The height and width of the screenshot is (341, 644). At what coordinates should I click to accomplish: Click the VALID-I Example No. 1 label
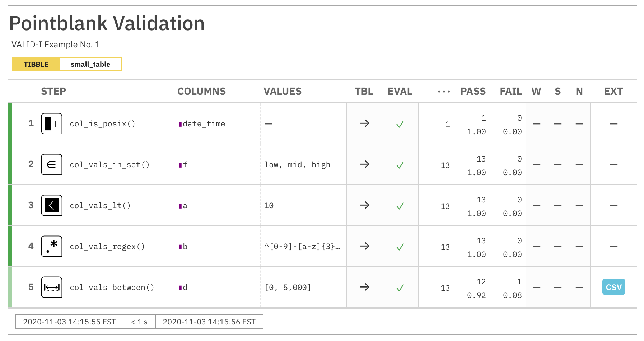(56, 45)
